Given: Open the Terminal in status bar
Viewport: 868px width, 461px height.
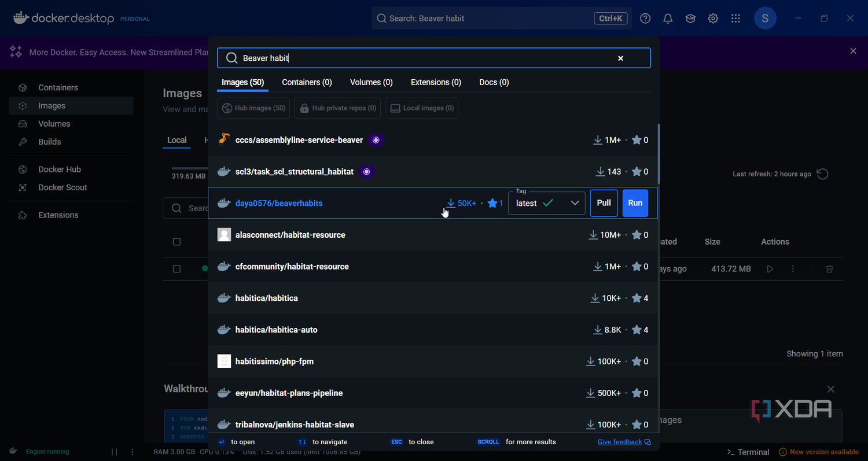Looking at the screenshot, I should (x=748, y=452).
